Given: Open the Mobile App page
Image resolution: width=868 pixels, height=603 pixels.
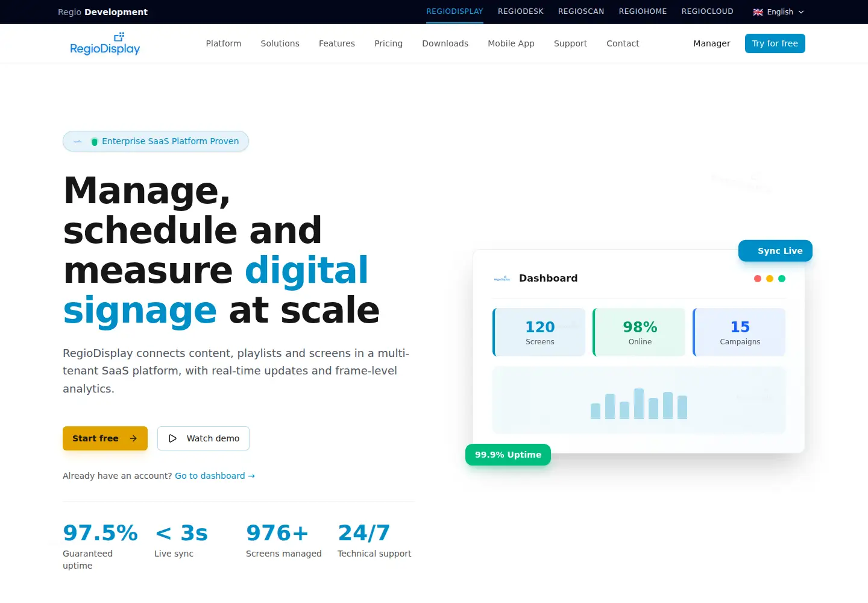Looking at the screenshot, I should [511, 43].
